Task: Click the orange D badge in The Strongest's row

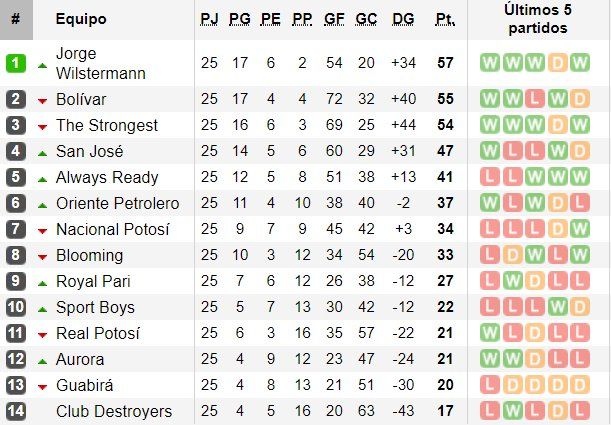Action: click(x=557, y=125)
